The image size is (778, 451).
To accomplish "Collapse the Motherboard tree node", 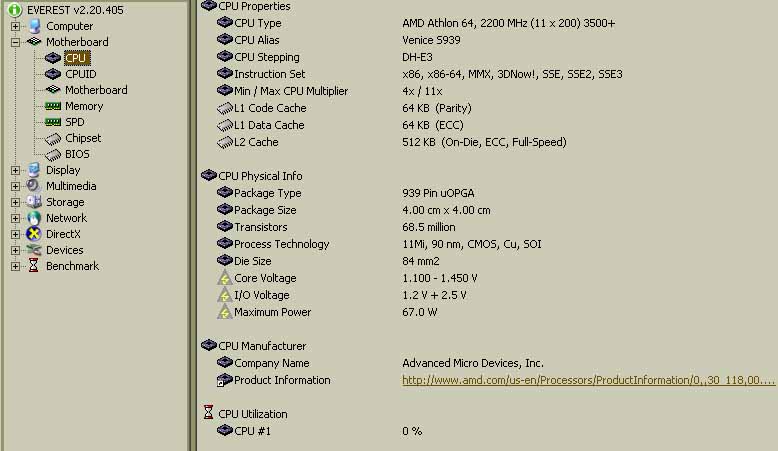I will pyautogui.click(x=16, y=42).
